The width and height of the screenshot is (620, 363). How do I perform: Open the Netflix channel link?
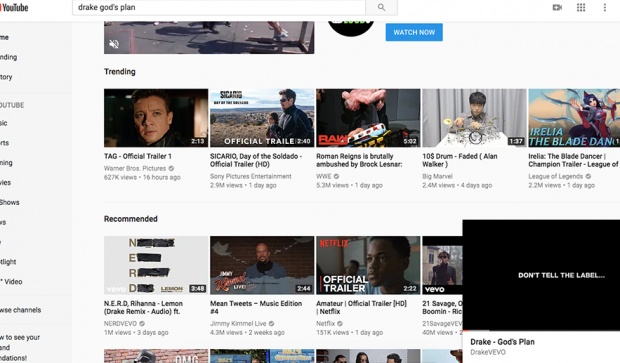tap(325, 323)
